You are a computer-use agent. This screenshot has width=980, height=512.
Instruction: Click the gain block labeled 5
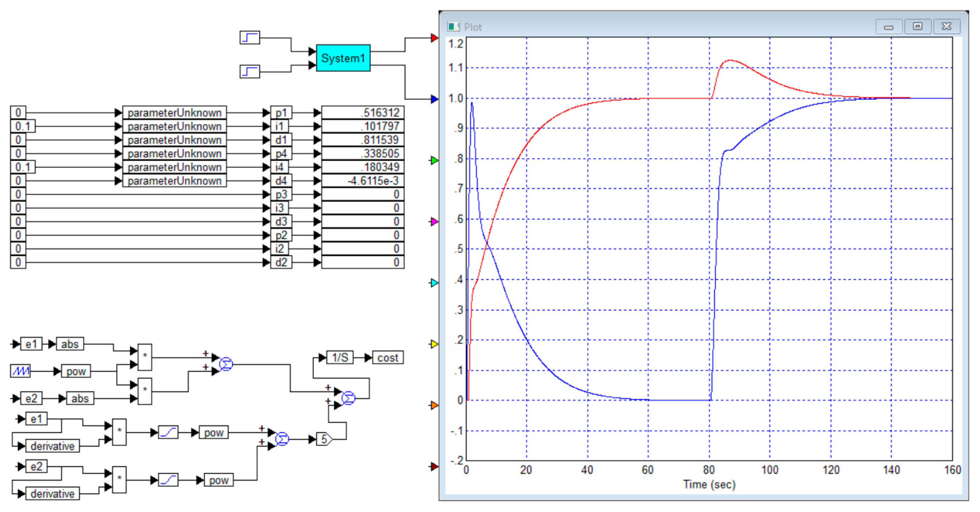pyautogui.click(x=324, y=439)
